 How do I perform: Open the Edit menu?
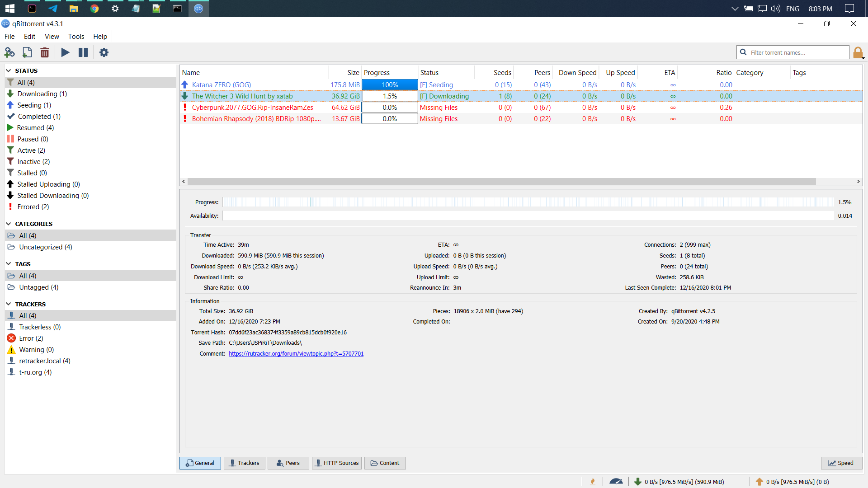29,37
